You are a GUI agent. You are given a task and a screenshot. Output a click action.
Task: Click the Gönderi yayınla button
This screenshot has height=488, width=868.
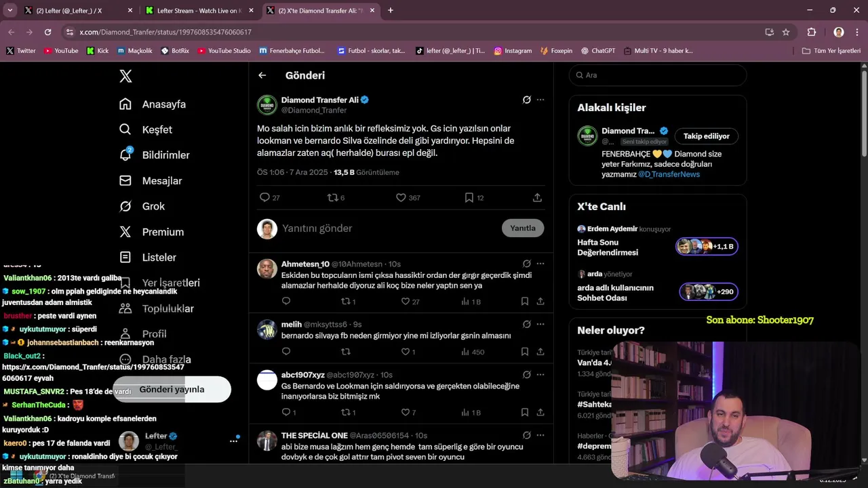pos(172,389)
